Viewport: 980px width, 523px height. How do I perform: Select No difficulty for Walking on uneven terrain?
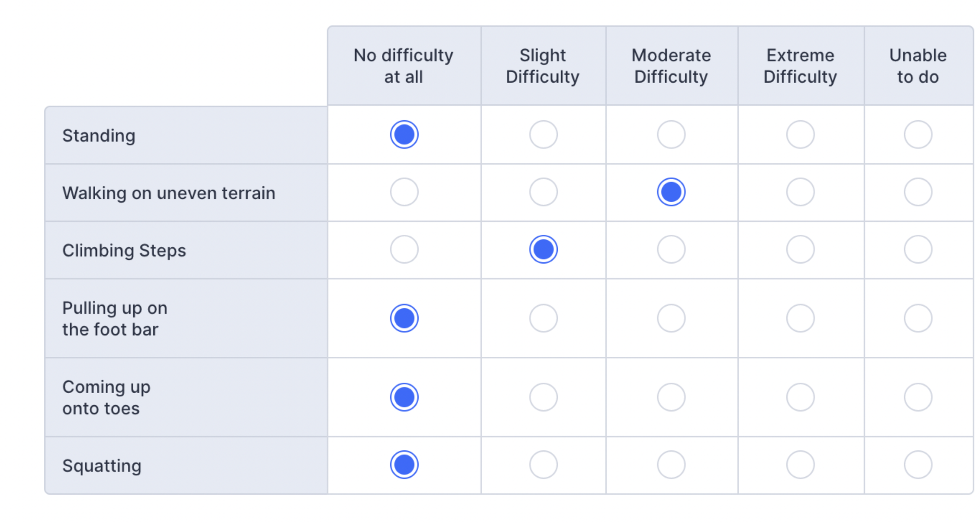(x=404, y=192)
